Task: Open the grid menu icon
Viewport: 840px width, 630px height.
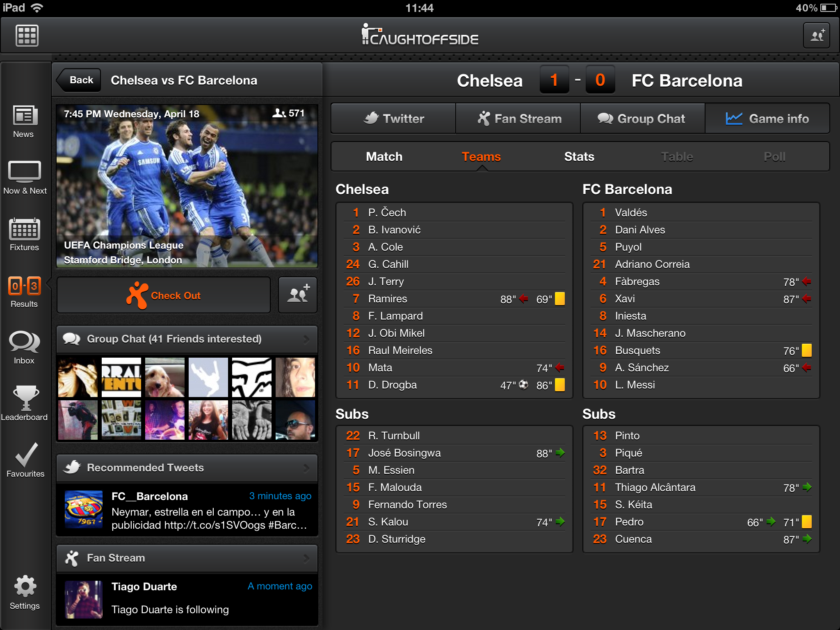Action: tap(27, 36)
